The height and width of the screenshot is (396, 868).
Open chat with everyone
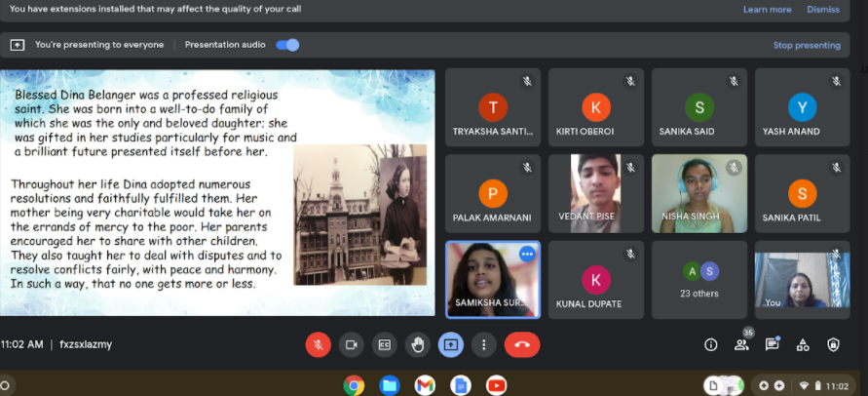(773, 344)
